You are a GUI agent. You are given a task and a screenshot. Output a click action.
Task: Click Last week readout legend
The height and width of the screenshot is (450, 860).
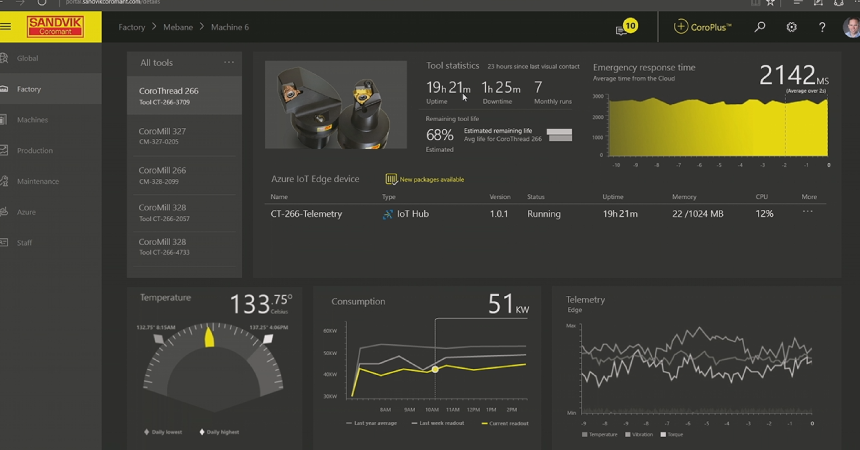[x=438, y=423]
